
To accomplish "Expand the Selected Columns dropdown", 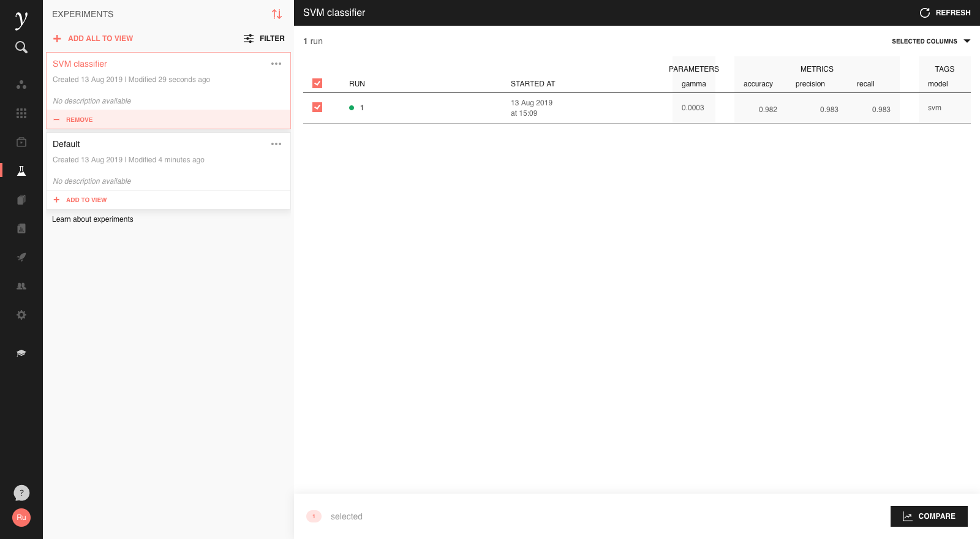I will (930, 42).
